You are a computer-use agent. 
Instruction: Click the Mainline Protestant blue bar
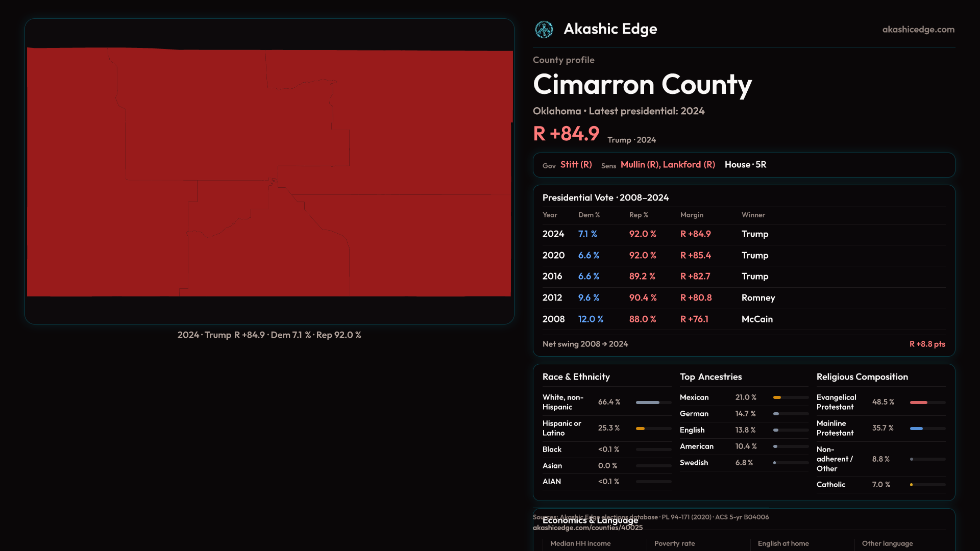point(916,429)
